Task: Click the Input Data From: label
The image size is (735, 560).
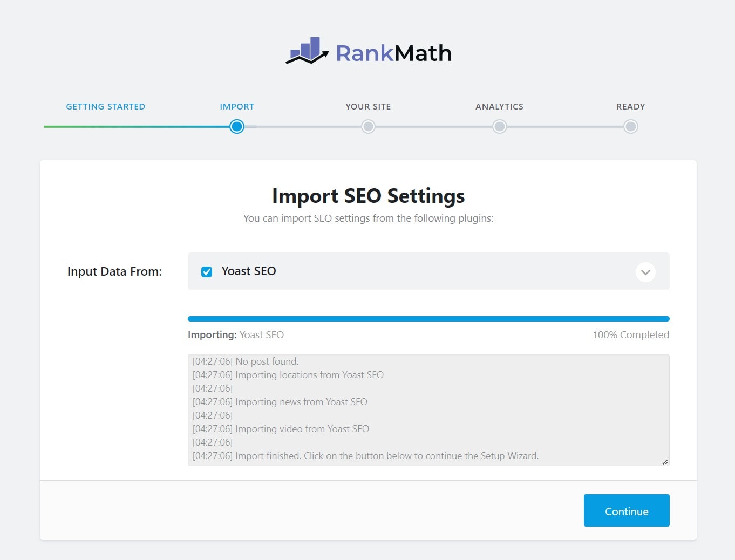Action: [114, 271]
